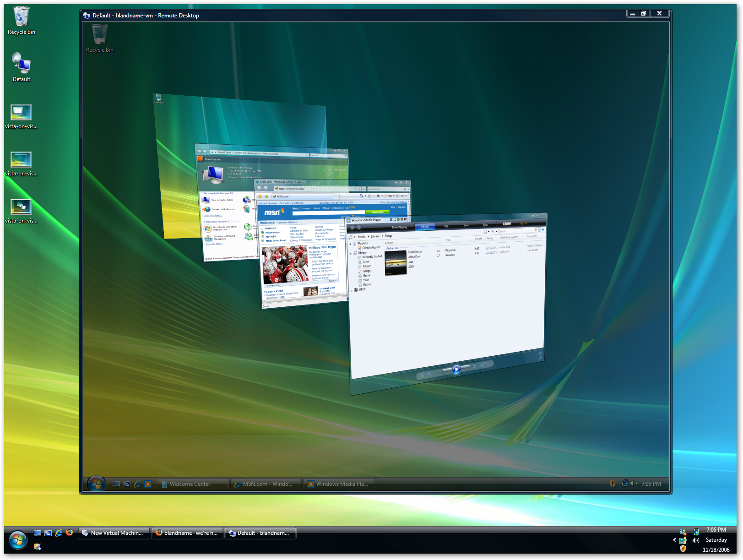This screenshot has width=743, height=560.
Task: Click the remote session network tray icon
Action: 625,483
